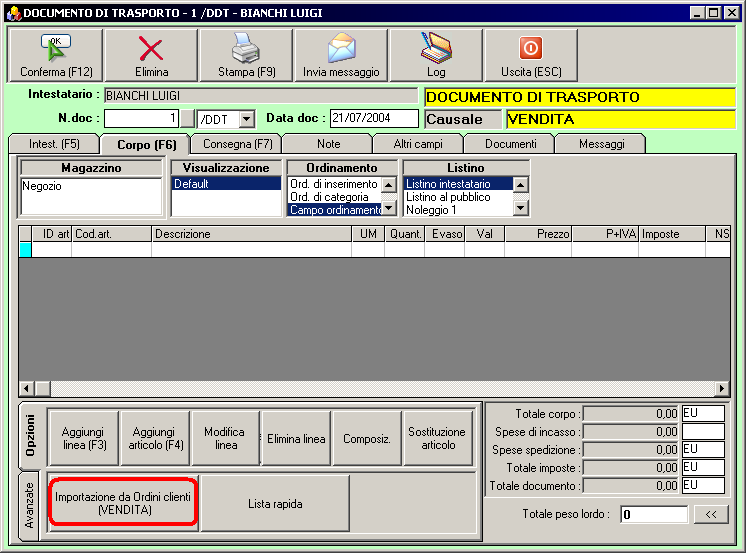Click the Descrizione column header

252,234
